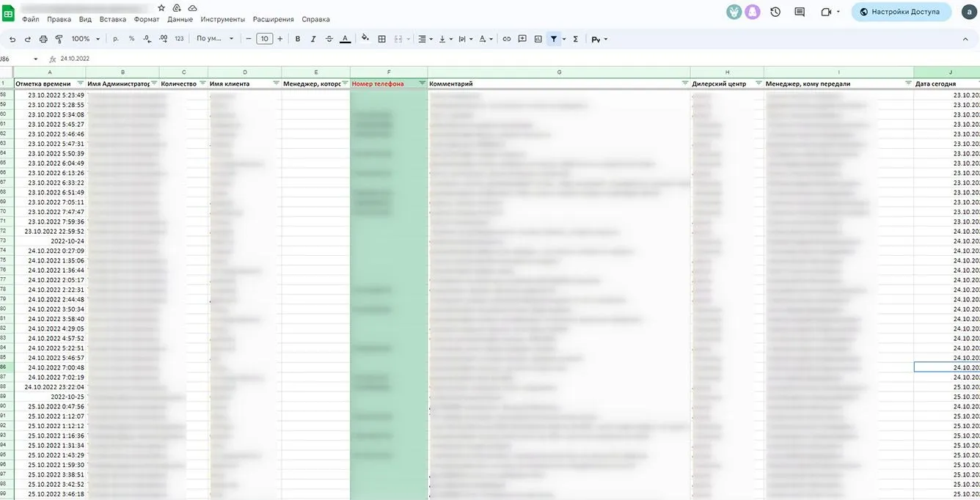Toggle strikethrough formatting

click(x=329, y=39)
